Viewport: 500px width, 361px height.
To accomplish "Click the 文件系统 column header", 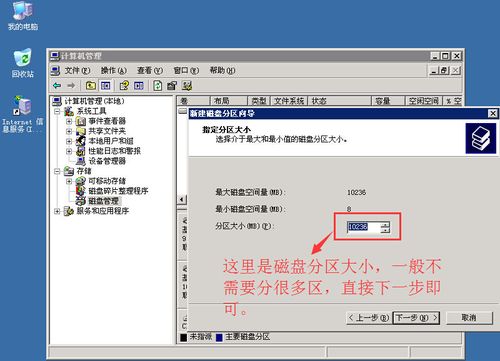I will (x=289, y=101).
